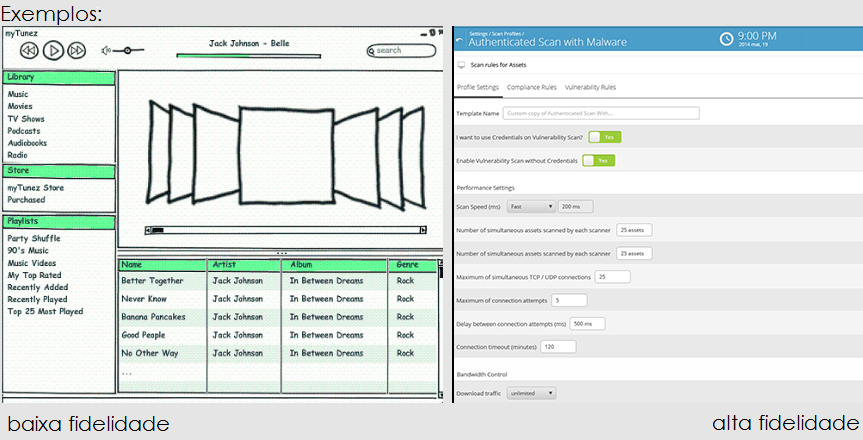863x440 pixels.
Task: Click the monitor icon beside Scan rules for Assets
Action: pyautogui.click(x=461, y=65)
